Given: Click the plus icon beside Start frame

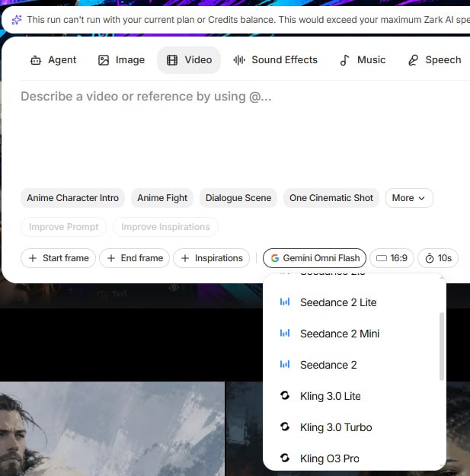Looking at the screenshot, I should [x=33, y=258].
